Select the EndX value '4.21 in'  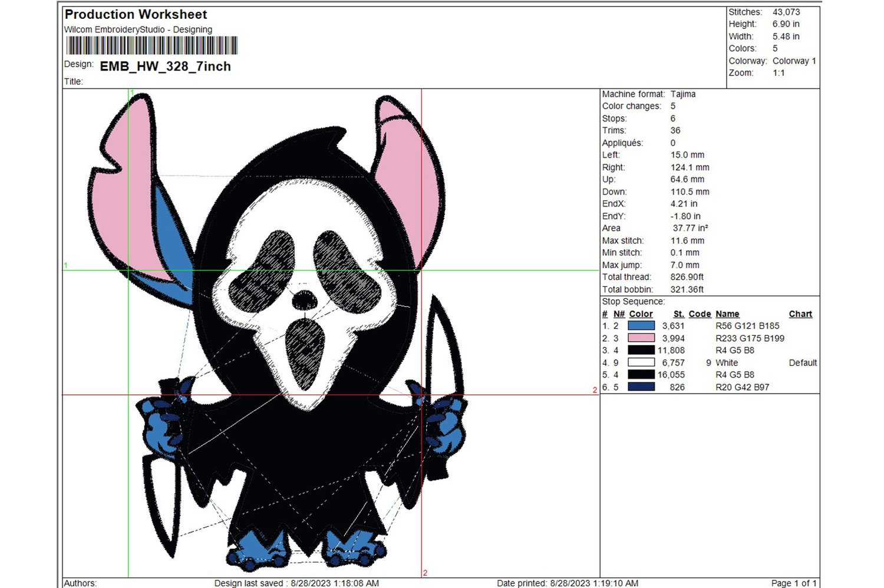[684, 204]
